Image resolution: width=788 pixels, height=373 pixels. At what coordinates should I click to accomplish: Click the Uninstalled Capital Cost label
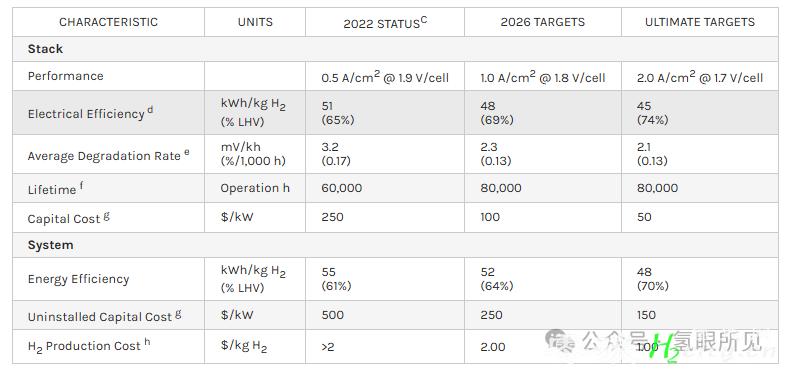pos(105,316)
